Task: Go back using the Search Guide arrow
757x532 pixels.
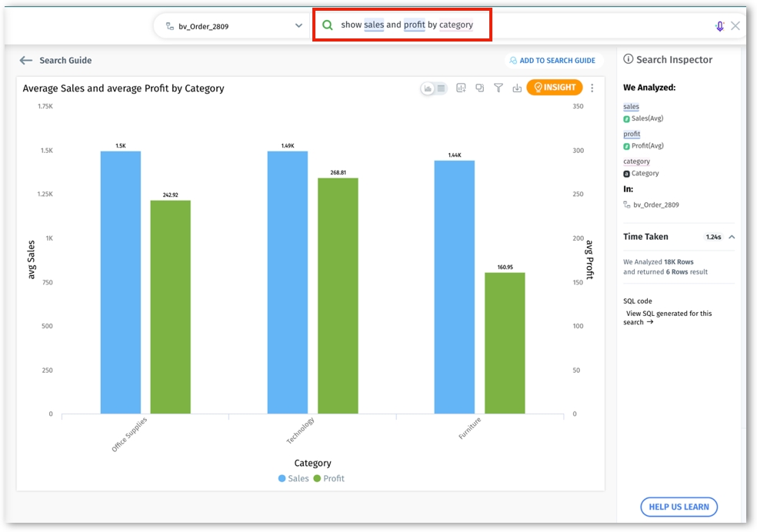Action: coord(26,61)
